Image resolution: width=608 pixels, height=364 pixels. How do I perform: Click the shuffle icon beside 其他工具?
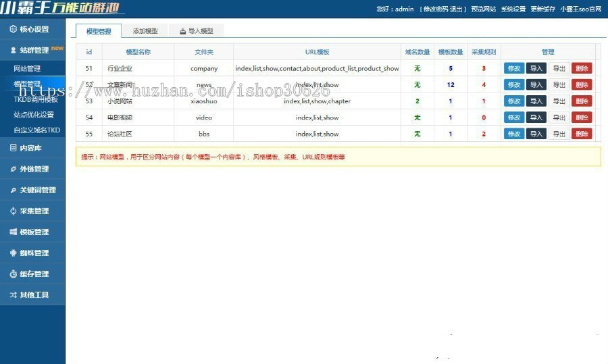pyautogui.click(x=14, y=294)
